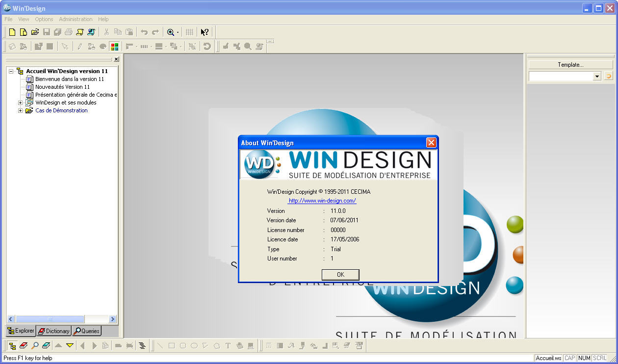Toggle the grid display button
The width and height of the screenshot is (618, 364).
coord(189,32)
